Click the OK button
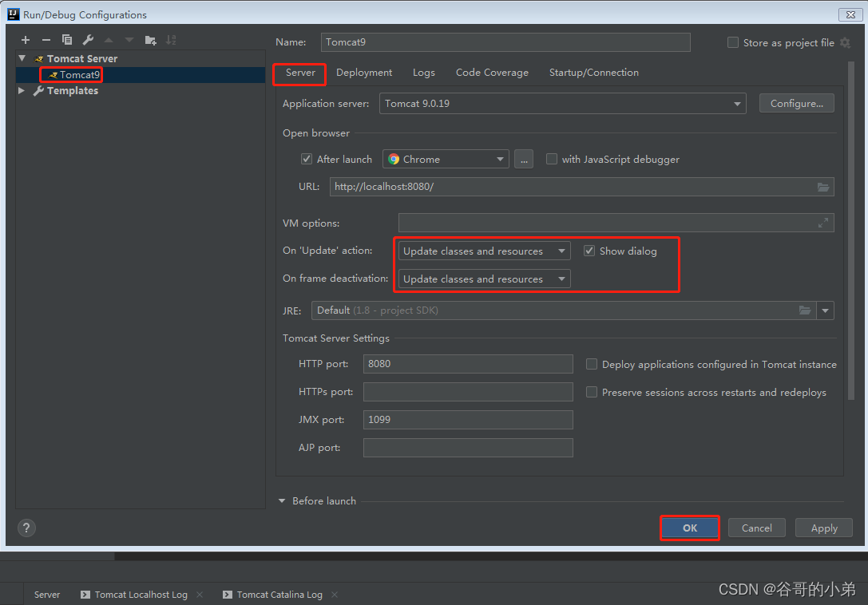The width and height of the screenshot is (868, 605). pyautogui.click(x=690, y=528)
